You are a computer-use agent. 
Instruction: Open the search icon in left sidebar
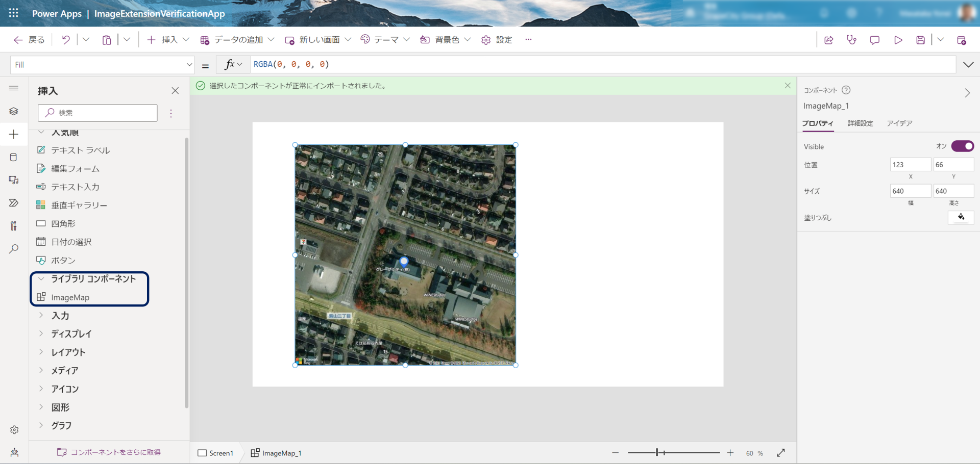tap(14, 249)
